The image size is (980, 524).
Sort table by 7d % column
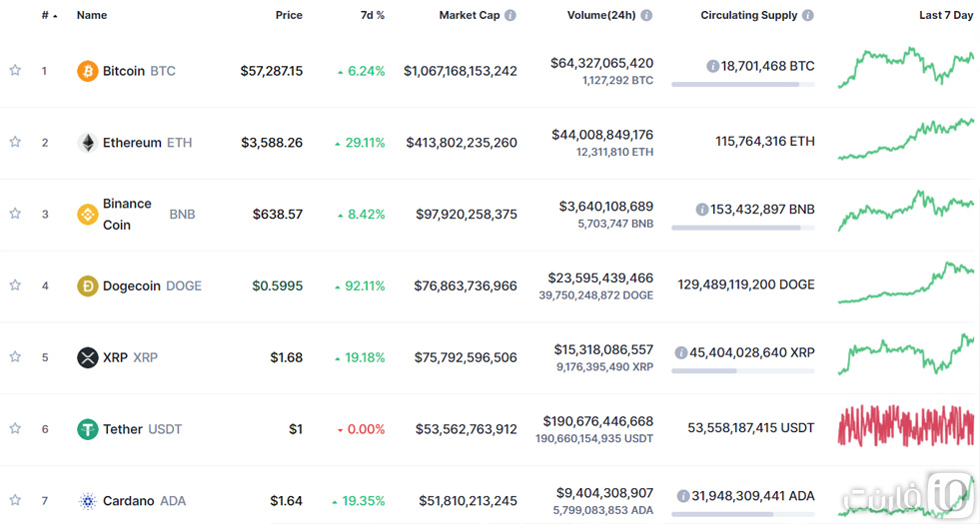click(373, 15)
